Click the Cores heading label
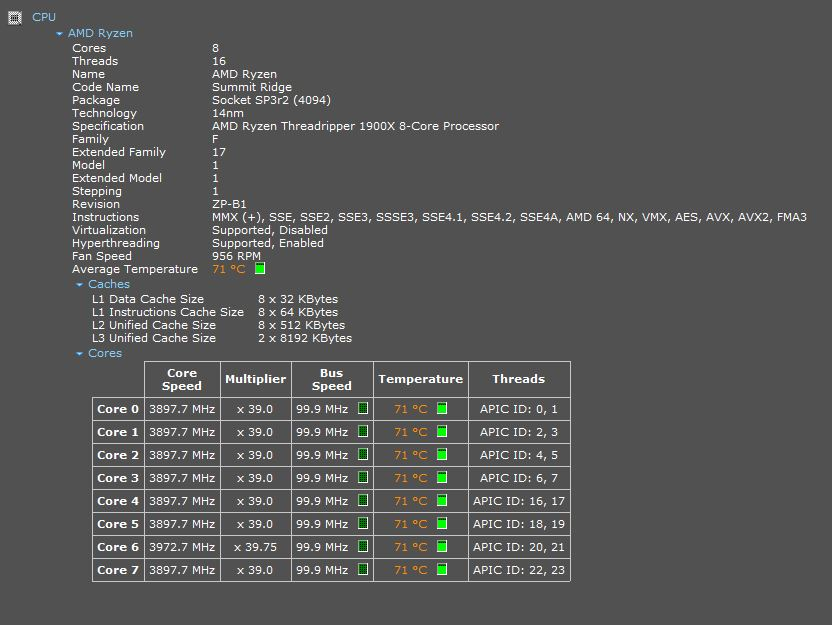The height and width of the screenshot is (625, 832). click(105, 353)
